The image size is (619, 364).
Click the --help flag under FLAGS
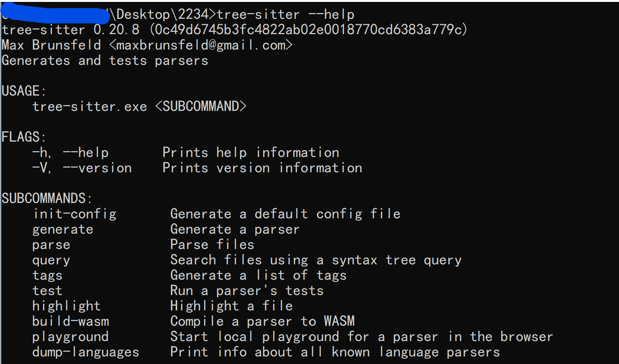coord(86,153)
